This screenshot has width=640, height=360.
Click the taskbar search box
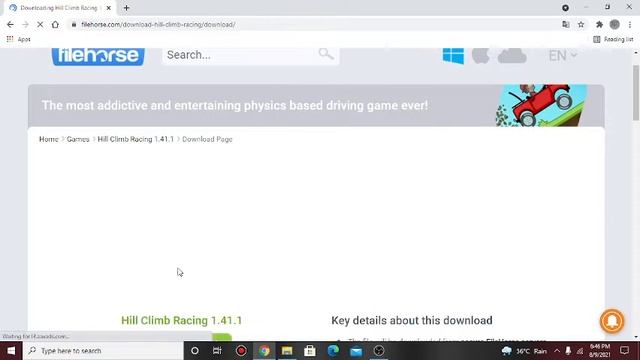103,351
